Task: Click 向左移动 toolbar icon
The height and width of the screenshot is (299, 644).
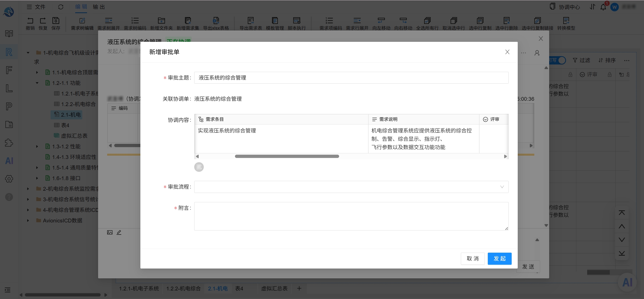Action: (x=381, y=21)
